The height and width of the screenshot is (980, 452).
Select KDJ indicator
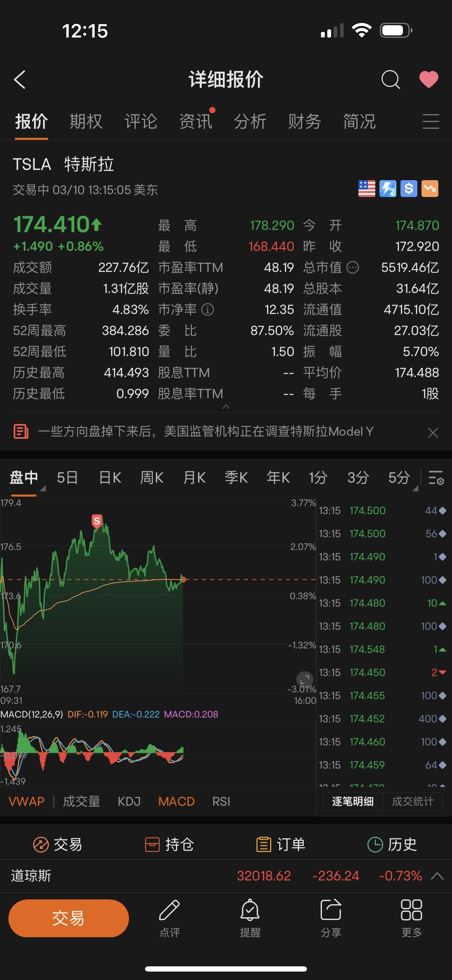click(129, 801)
